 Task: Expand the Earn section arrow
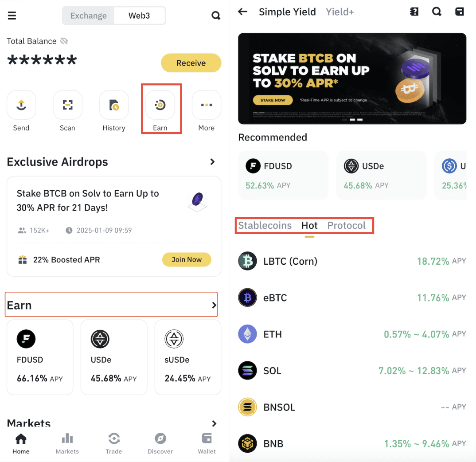(214, 305)
